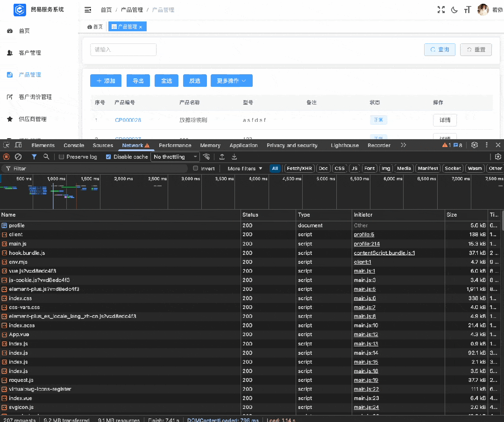This screenshot has height=422, width=504.
Task: Switch to the Console tab
Action: point(74,145)
